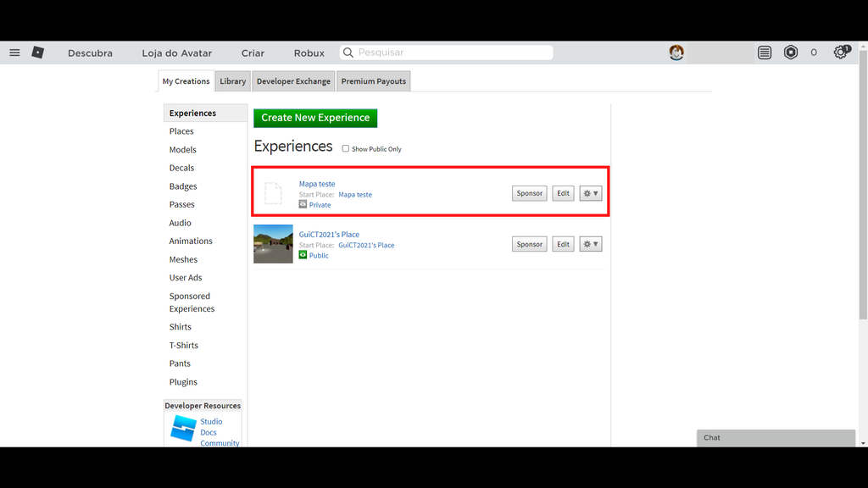Screen dimensions: 868x488
Task: Open Community developer resource link
Action: pos(220,443)
